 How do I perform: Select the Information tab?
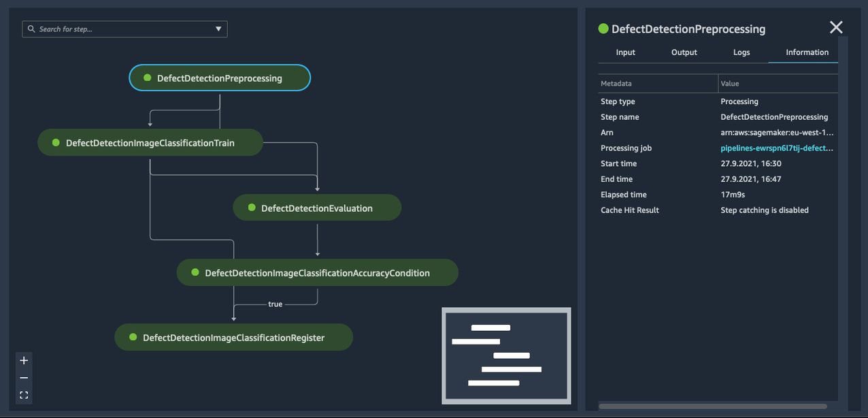point(807,52)
